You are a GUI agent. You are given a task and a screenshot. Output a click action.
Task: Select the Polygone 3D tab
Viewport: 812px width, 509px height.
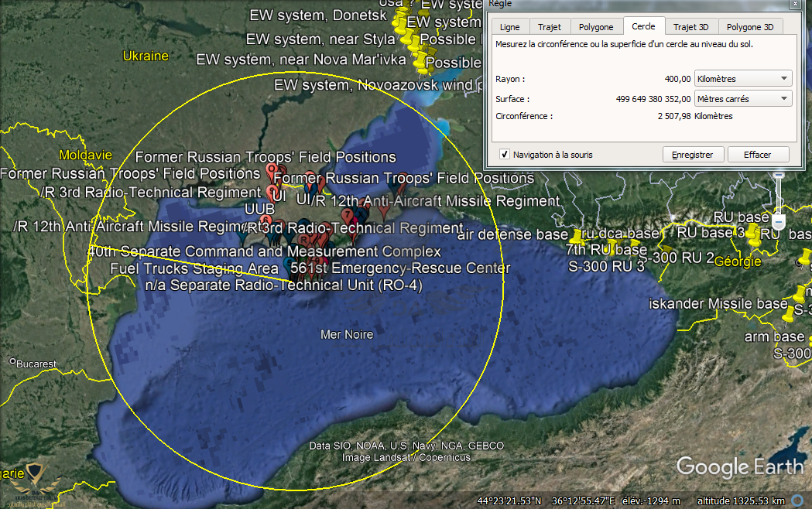click(750, 27)
